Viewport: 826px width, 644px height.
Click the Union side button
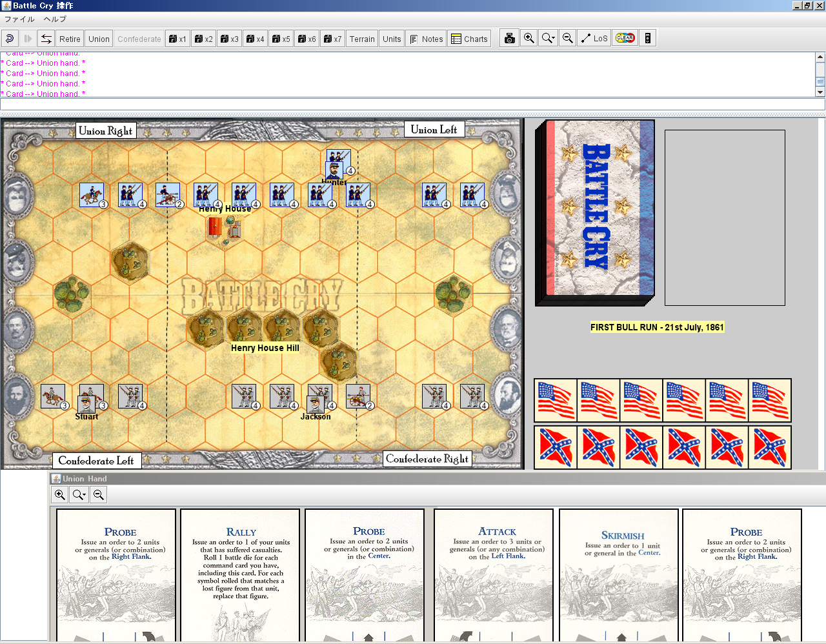pyautogui.click(x=99, y=39)
